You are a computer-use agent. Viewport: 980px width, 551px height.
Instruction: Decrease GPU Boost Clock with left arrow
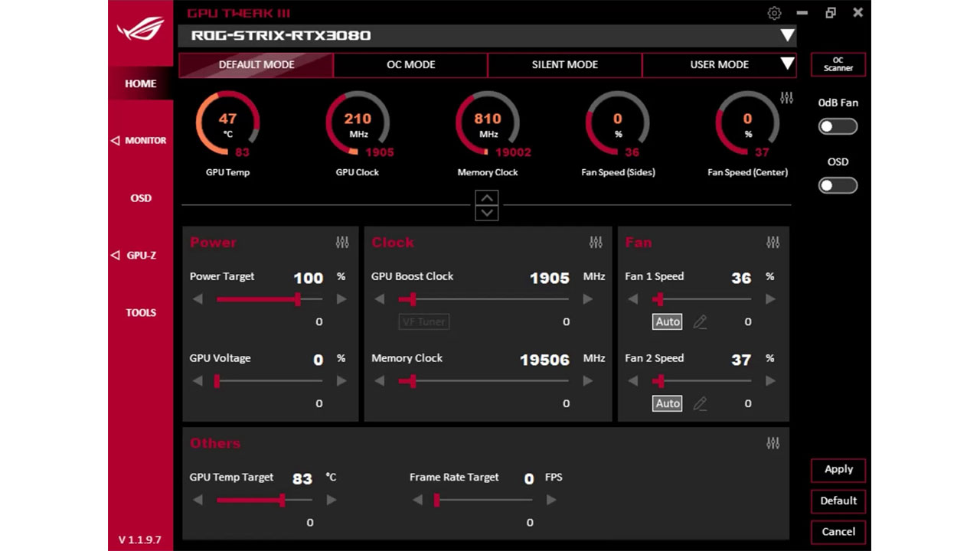(380, 299)
